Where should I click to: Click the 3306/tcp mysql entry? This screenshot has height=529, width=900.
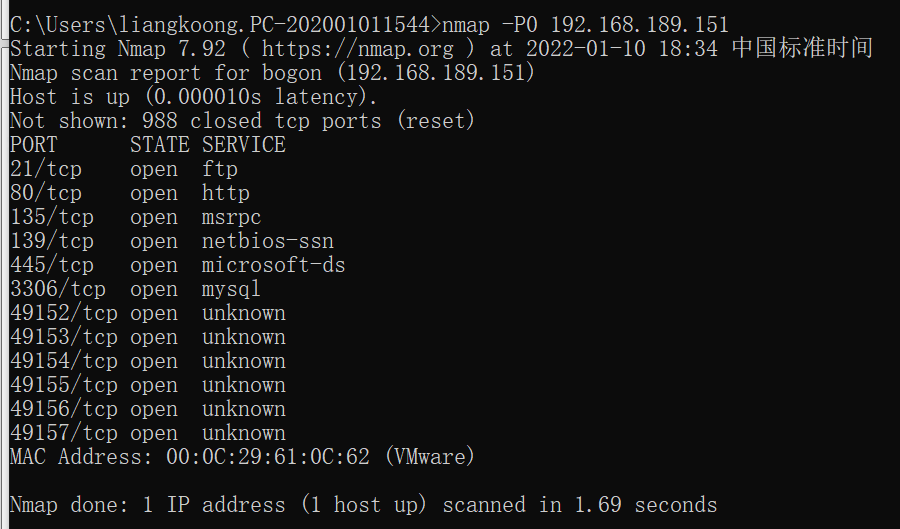135,290
